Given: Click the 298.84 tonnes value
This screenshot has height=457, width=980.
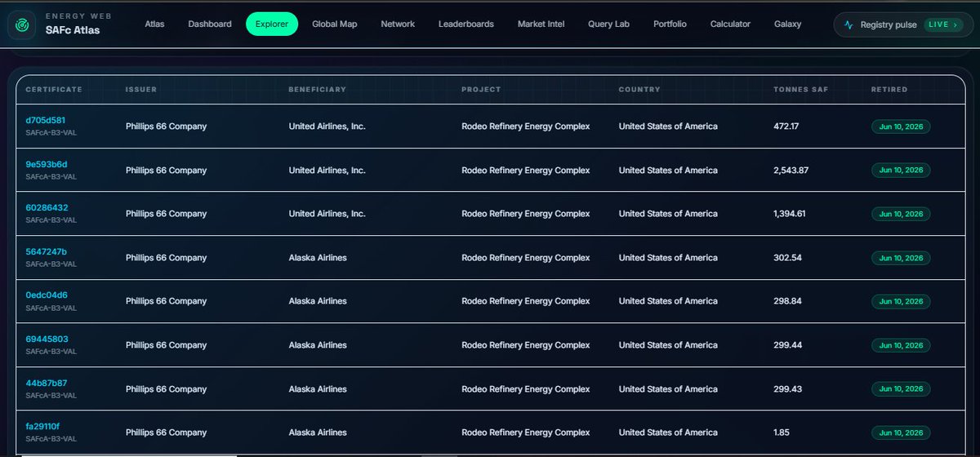Looking at the screenshot, I should [787, 301].
